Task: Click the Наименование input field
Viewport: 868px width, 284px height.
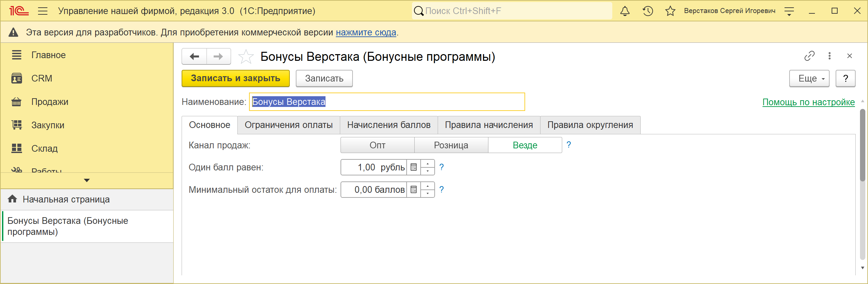Action: (x=387, y=102)
